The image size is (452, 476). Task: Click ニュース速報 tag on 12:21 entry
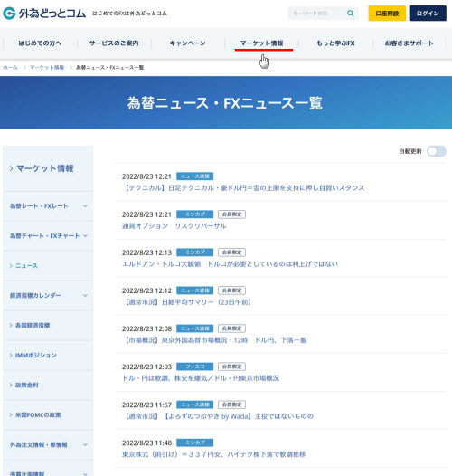click(194, 176)
